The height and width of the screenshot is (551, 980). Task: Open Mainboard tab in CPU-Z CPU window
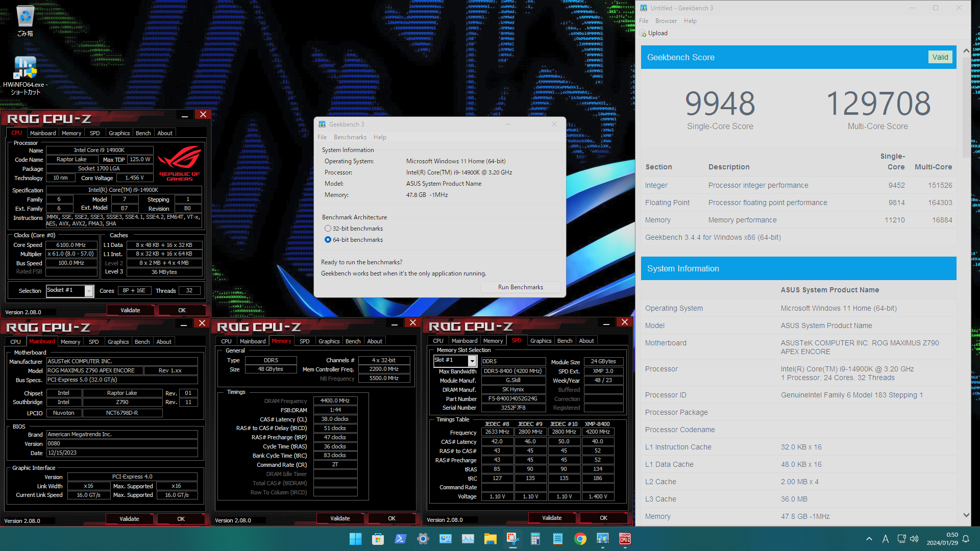[43, 133]
